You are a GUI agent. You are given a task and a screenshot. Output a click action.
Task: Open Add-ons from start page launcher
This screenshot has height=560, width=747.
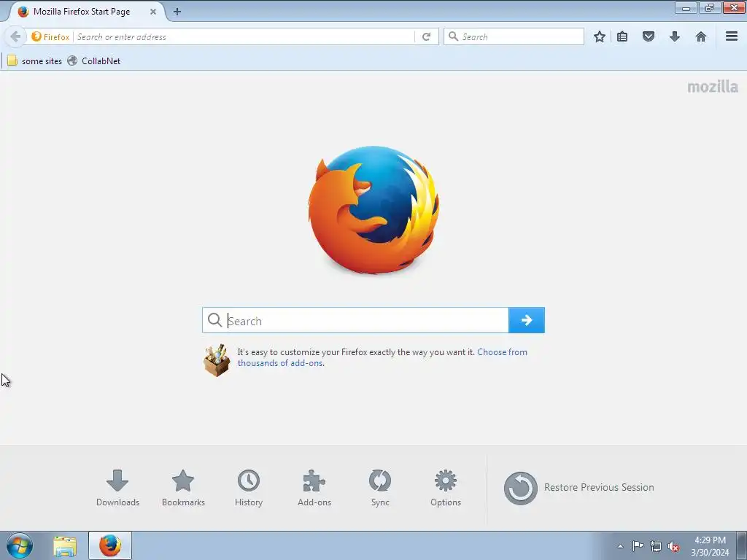314,488
